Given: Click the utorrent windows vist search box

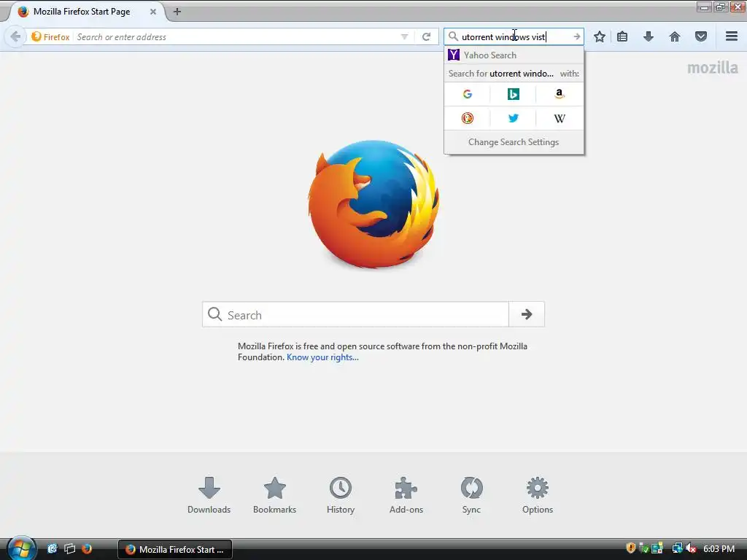Looking at the screenshot, I should [x=514, y=36].
